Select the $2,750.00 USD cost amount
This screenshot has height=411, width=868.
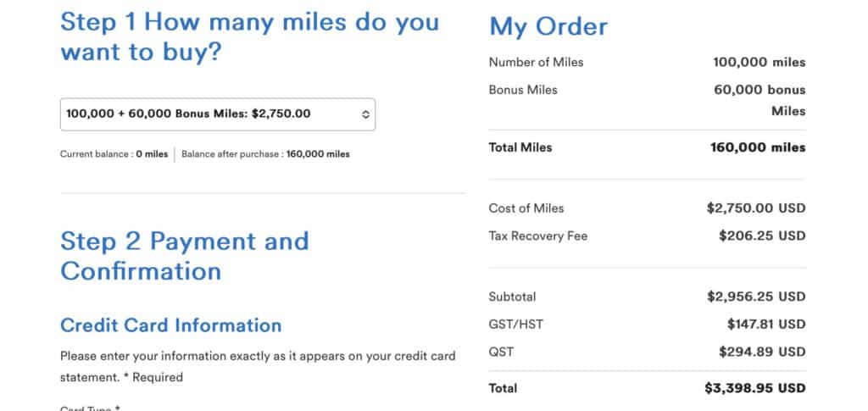pyautogui.click(x=755, y=208)
